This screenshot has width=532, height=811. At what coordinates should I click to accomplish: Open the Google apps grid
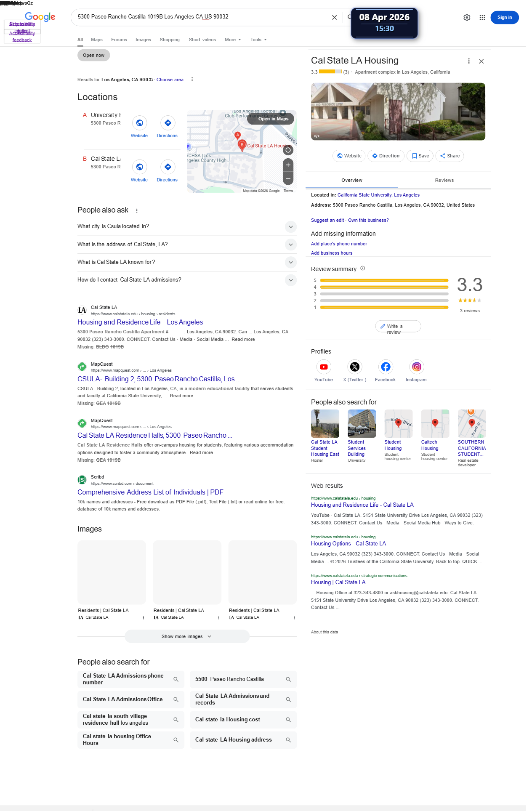click(482, 17)
